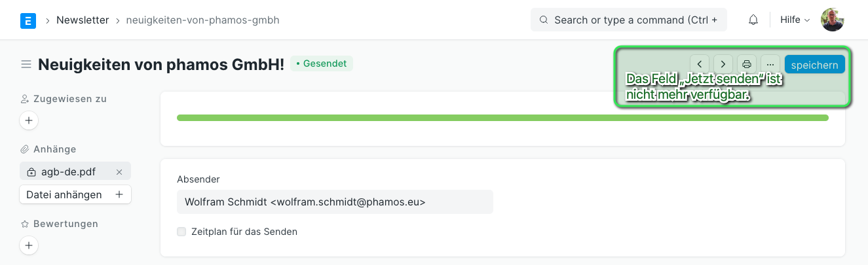868x265 pixels.
Task: Expand the Hilfe dropdown
Action: tap(795, 20)
